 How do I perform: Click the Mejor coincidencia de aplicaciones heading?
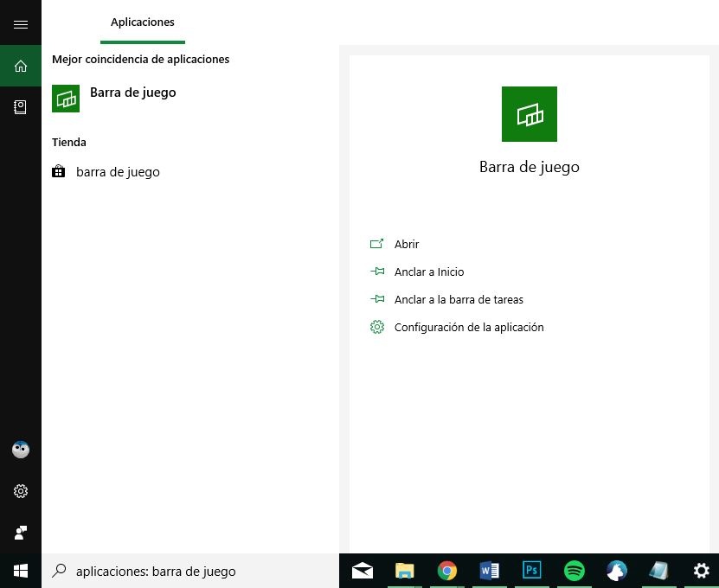pos(140,59)
